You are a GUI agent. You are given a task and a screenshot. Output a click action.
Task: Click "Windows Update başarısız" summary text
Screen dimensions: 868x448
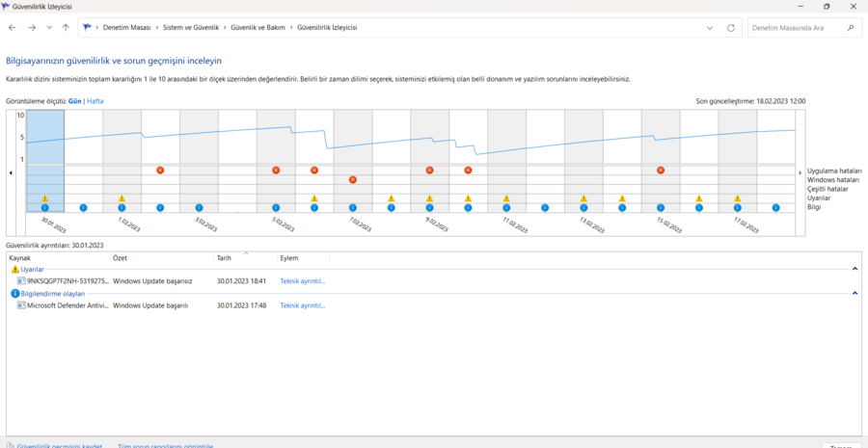(x=152, y=281)
